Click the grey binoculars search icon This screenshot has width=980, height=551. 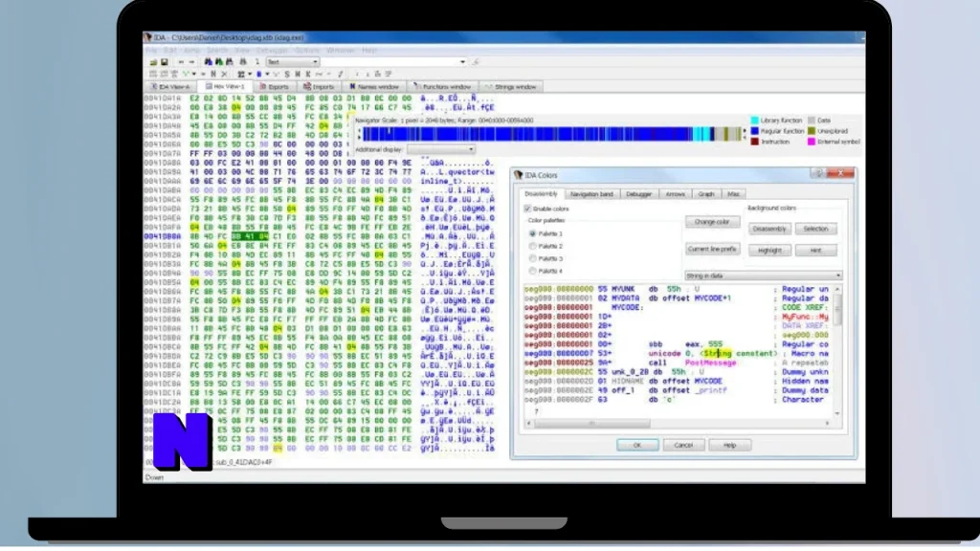point(230,62)
